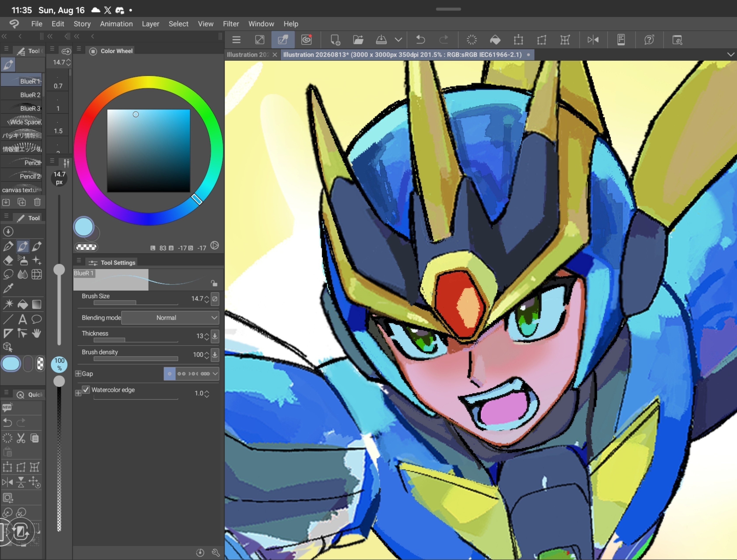Click the Flip Horizontal command bar icon
Viewport: 737px width, 560px height.
click(x=593, y=40)
